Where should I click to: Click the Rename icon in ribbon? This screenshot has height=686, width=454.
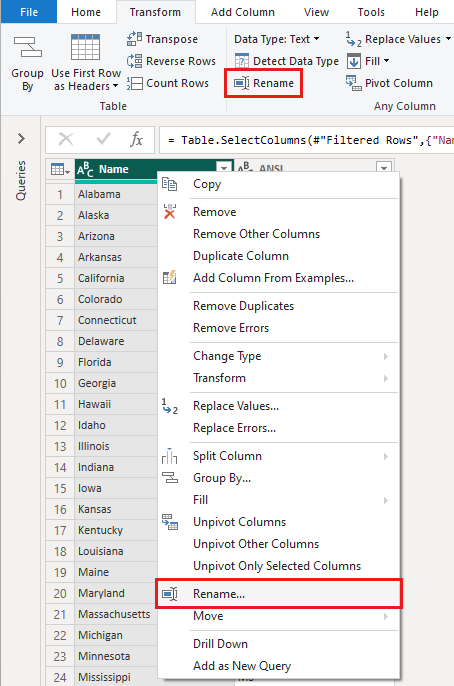tap(241, 83)
